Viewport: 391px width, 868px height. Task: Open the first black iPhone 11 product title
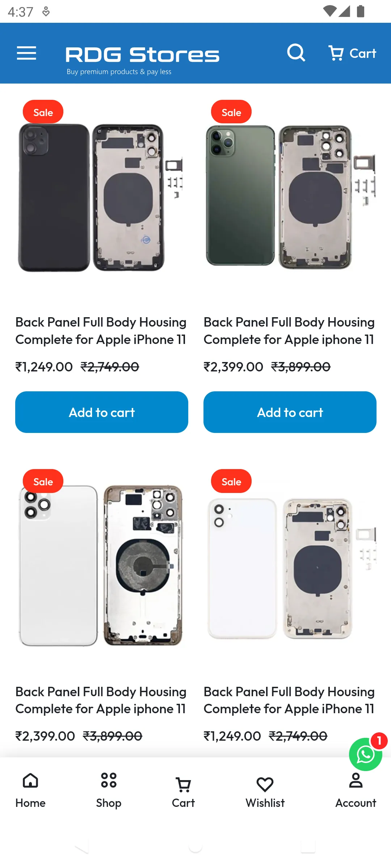101,331
